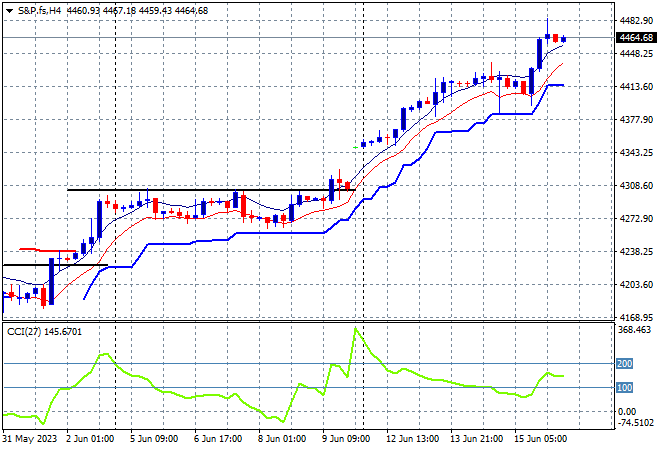Viewport: 660px width, 450px height.
Task: Click the 6 Jun 17:00 time label
Action: click(x=218, y=439)
